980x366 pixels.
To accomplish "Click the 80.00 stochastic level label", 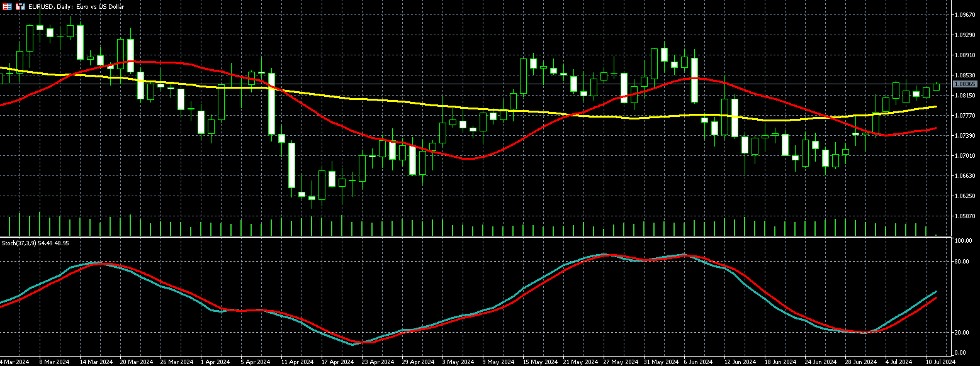I will 961,261.
